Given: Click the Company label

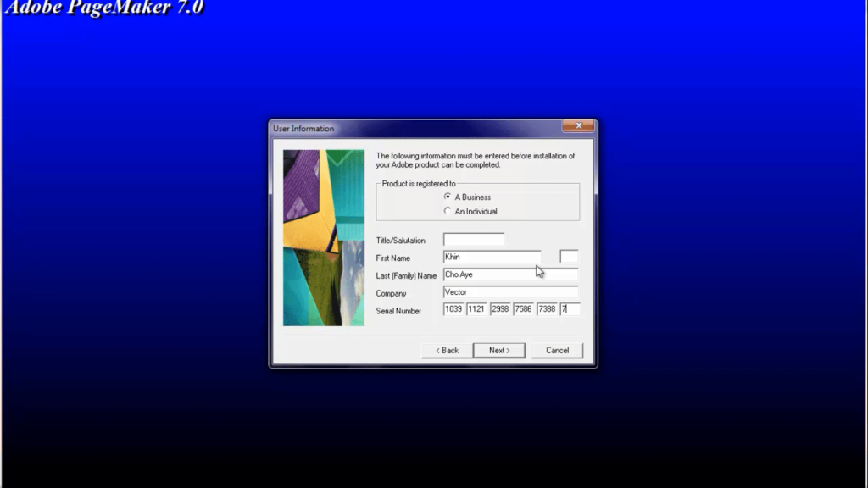Looking at the screenshot, I should point(391,293).
